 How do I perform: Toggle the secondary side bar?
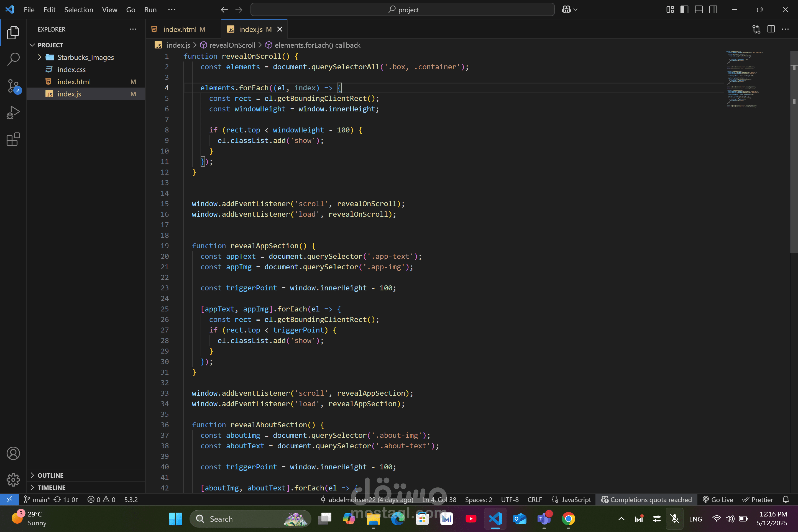(x=713, y=9)
